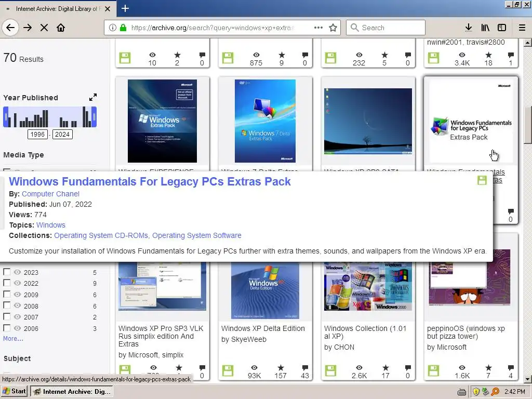This screenshot has height=399, width=532.
Task: Click the page scrollbar down arrow
Action: [x=528, y=379]
